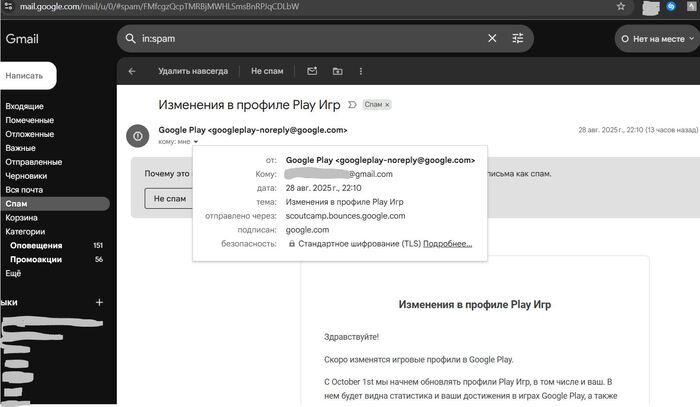The width and height of the screenshot is (700, 407).
Task: Expand the Категории section
Action: click(x=25, y=232)
